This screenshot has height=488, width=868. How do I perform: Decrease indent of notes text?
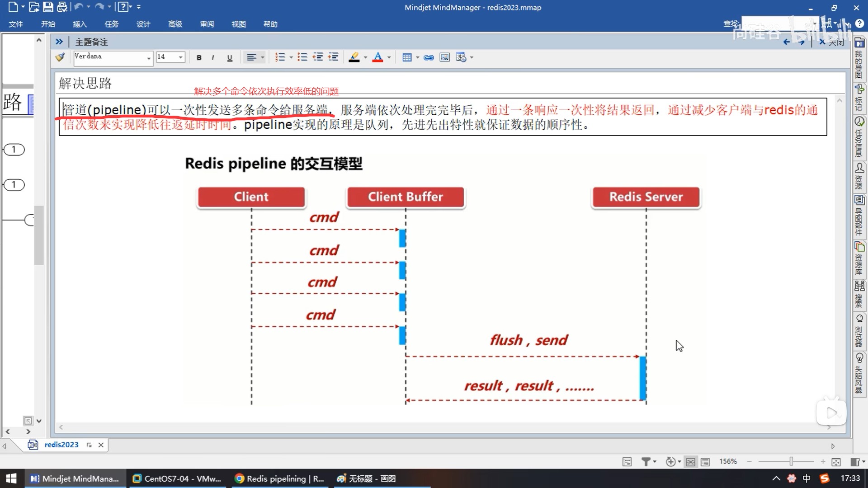tap(318, 57)
